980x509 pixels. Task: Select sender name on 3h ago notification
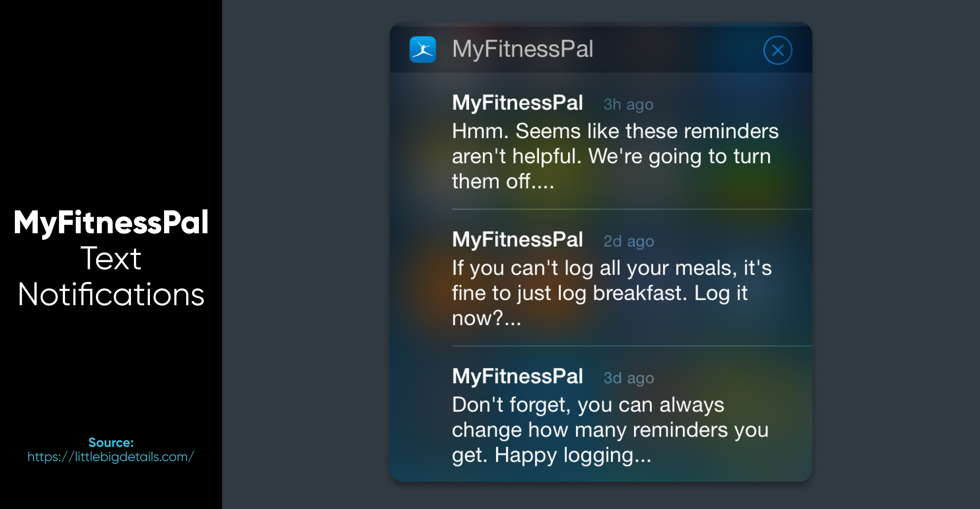[x=517, y=103]
